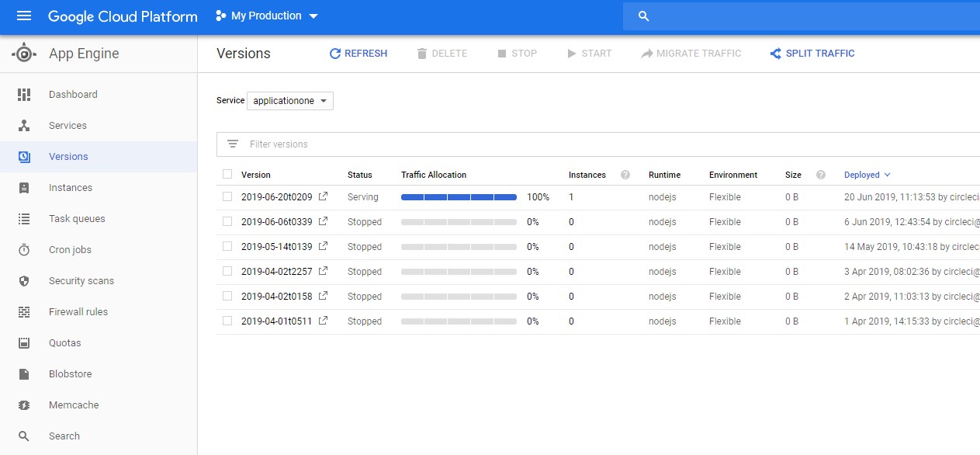Click the Task queues list icon

click(24, 219)
